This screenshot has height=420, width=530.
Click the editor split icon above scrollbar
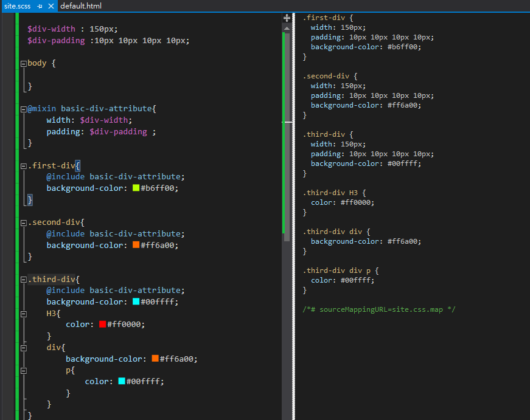tap(287, 18)
